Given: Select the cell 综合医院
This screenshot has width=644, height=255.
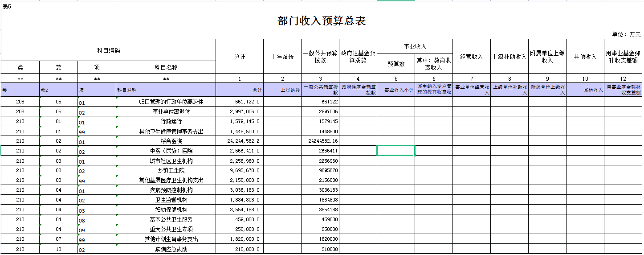Looking at the screenshot, I should click(x=166, y=141).
